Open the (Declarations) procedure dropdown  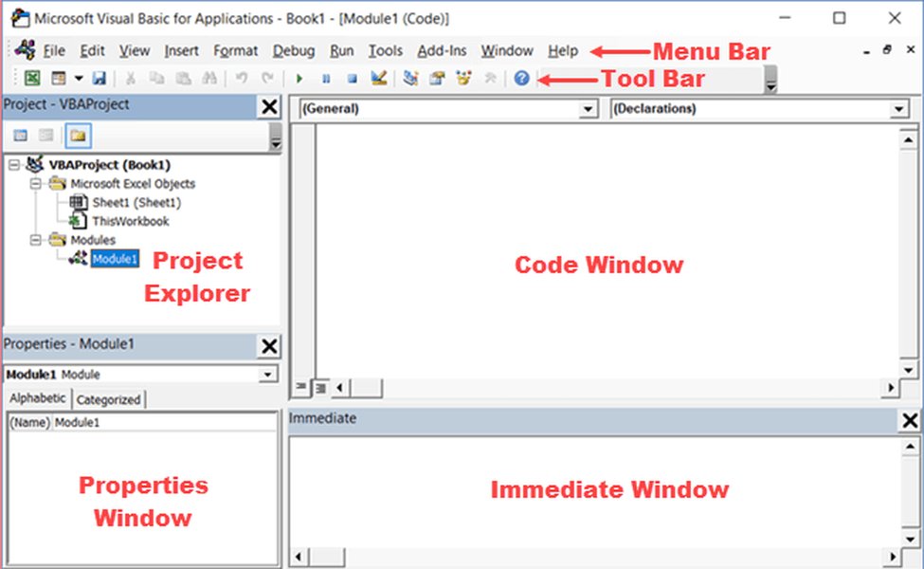coord(898,109)
